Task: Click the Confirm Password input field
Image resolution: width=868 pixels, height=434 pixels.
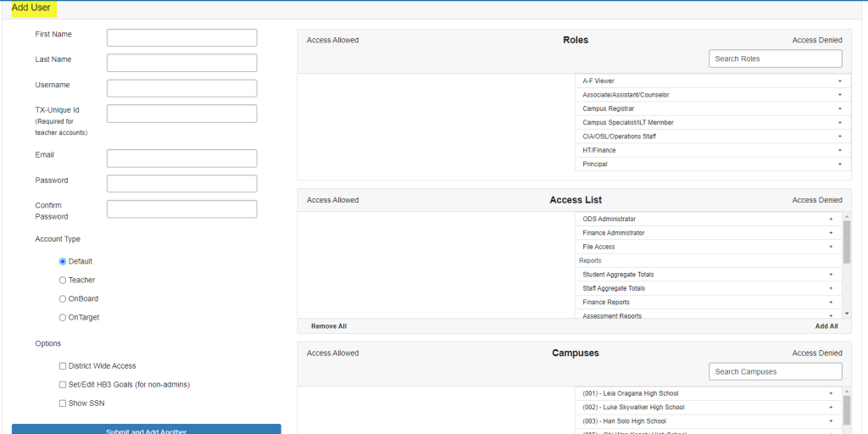Action: point(181,209)
